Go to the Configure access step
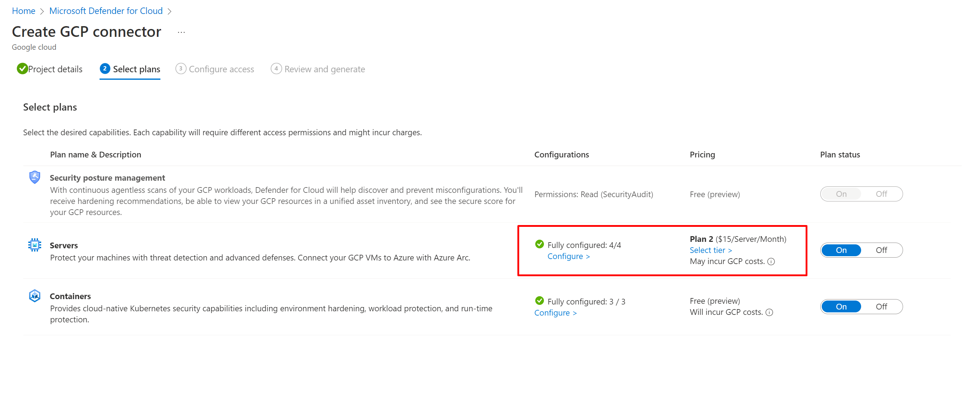Viewport: 980px width, 395px height. coord(221,69)
